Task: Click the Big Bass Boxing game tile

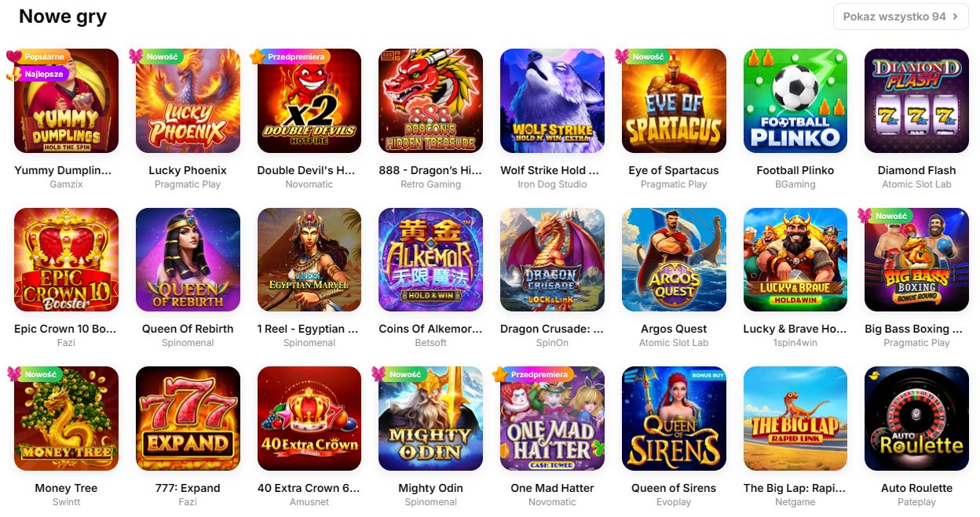Action: click(x=916, y=260)
